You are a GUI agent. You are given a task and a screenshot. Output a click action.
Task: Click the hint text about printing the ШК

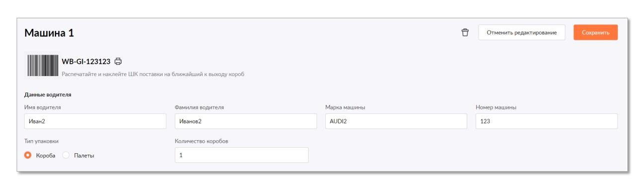pos(154,75)
